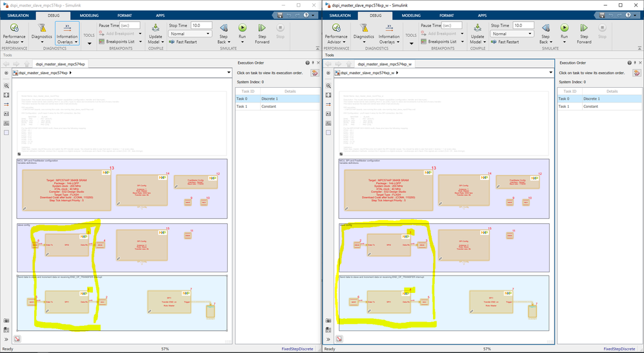644x353 pixels.
Task: Close the Execution Order panel in left window
Action: point(318,63)
